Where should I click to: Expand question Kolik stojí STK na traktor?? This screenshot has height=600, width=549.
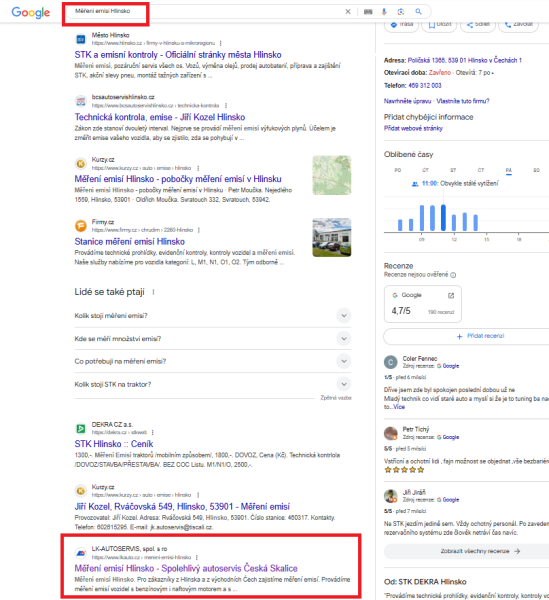click(x=213, y=384)
